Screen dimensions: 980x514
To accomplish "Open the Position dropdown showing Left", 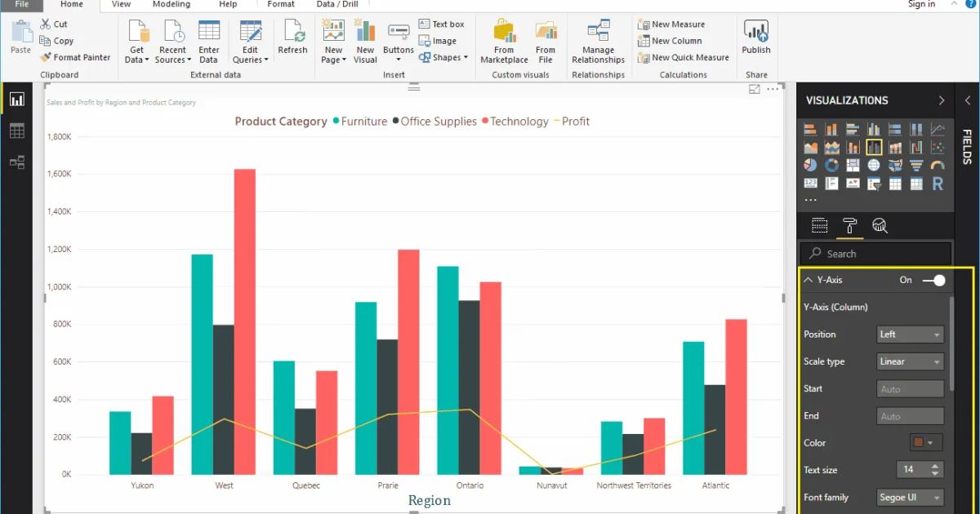I will (909, 334).
